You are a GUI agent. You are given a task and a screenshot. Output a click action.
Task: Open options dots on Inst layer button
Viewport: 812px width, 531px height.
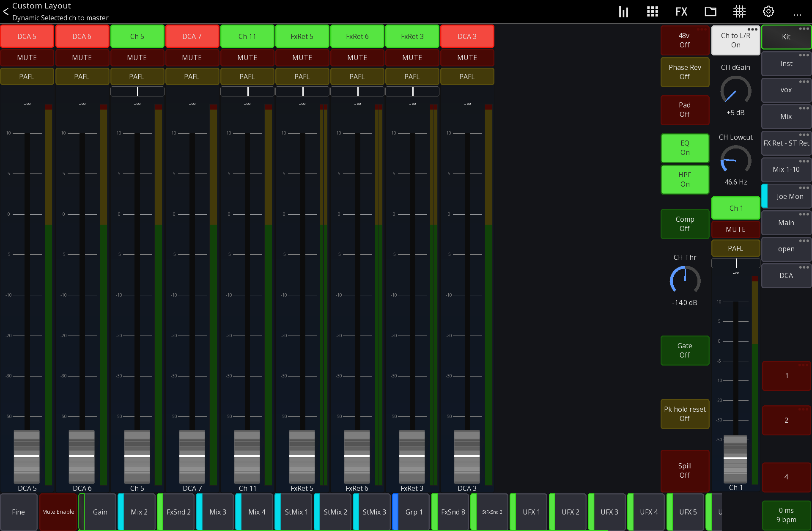pyautogui.click(x=804, y=55)
